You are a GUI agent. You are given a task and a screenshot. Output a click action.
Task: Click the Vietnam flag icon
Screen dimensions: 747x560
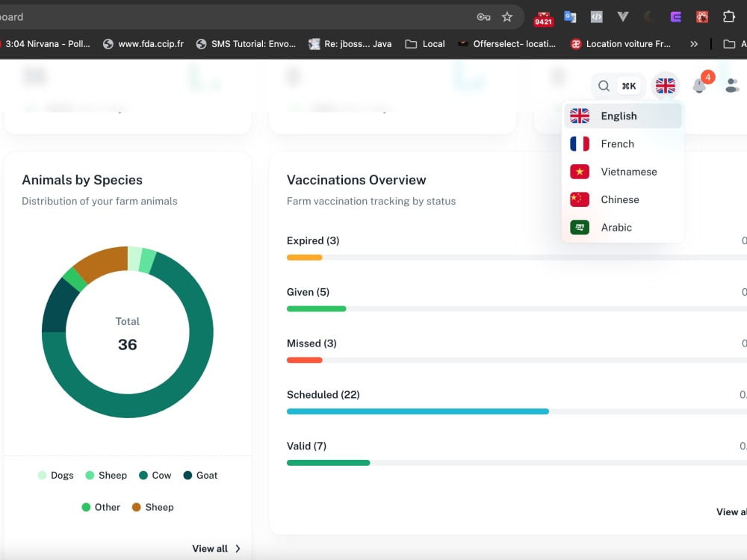pyautogui.click(x=580, y=172)
